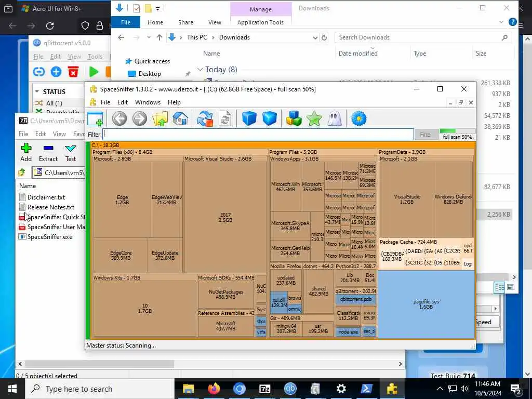This screenshot has height=399, width=532.
Task: Click the first blue cube toolbar icon
Action: tap(249, 119)
